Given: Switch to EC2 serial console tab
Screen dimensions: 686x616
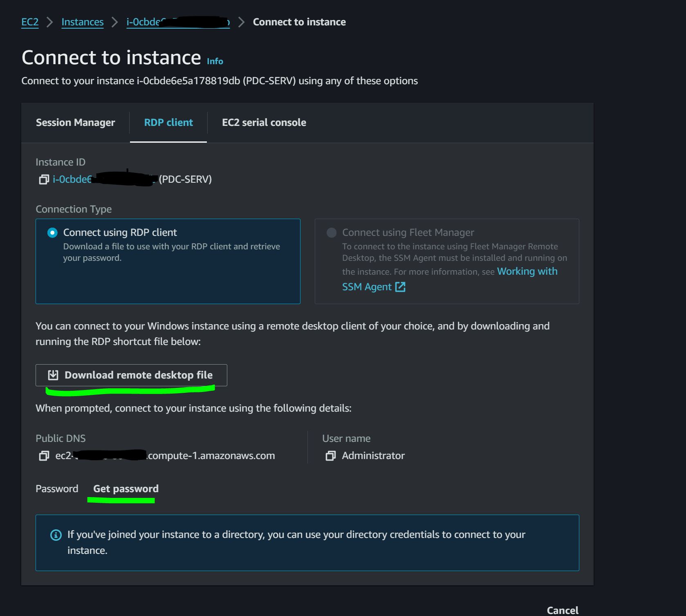Looking at the screenshot, I should (x=264, y=123).
